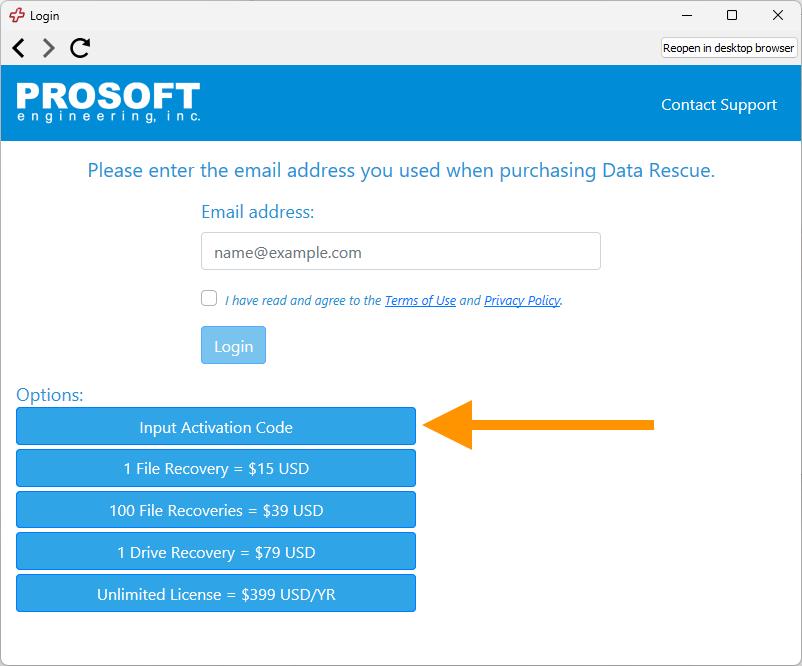Choose the 100 File Recoveries $39 option
This screenshot has height=666, width=802.
pos(215,510)
